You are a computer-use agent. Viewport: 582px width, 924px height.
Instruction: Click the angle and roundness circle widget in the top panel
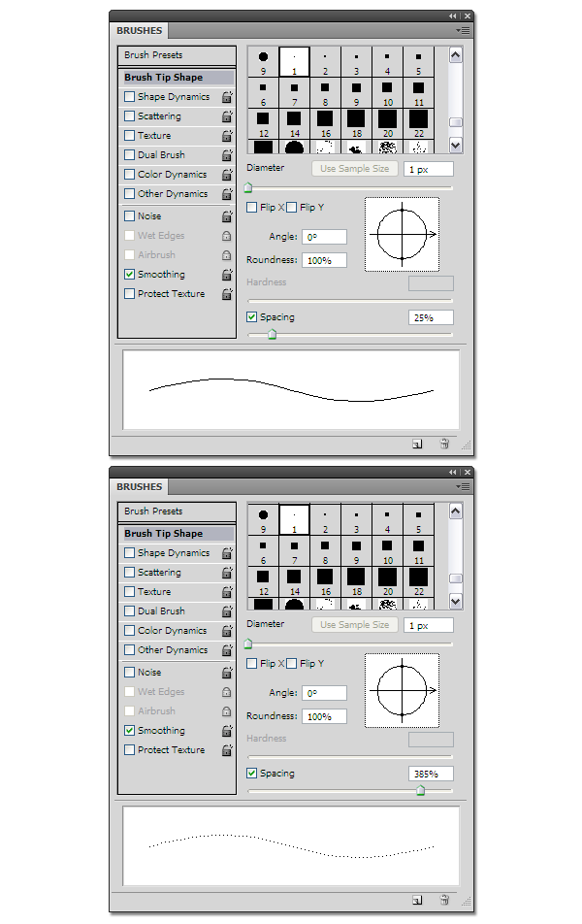(x=402, y=235)
